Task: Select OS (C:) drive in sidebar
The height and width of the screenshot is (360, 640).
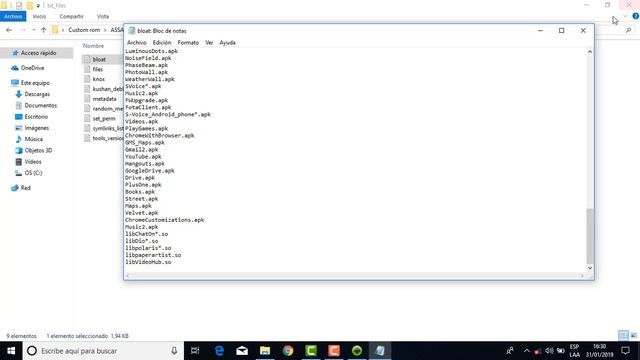Action: click(x=33, y=173)
